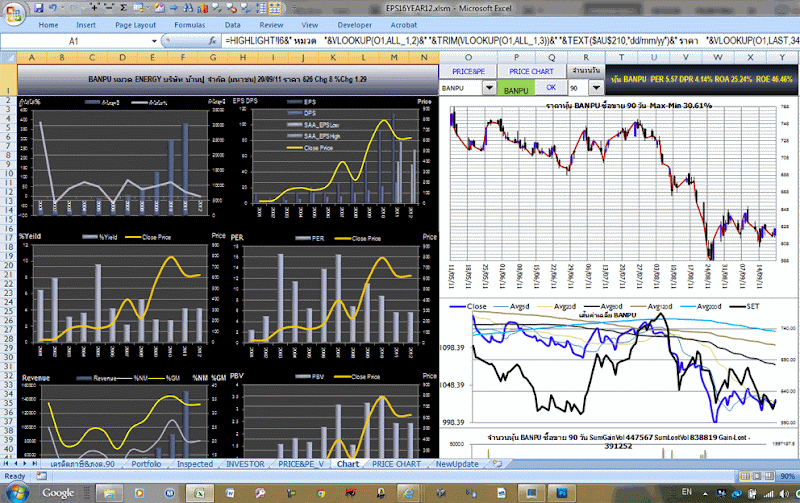The height and width of the screenshot is (503, 800).
Task: Click the OK button beside BANPU
Action: click(551, 88)
